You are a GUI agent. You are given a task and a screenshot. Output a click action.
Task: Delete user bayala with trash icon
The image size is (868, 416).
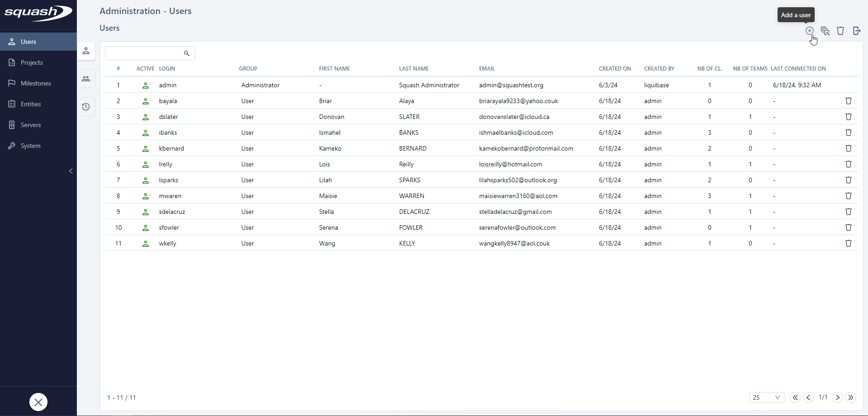tap(849, 101)
